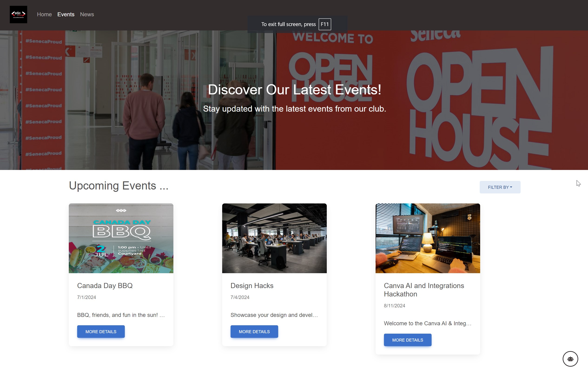Click the Design Hacks card title

(x=252, y=286)
